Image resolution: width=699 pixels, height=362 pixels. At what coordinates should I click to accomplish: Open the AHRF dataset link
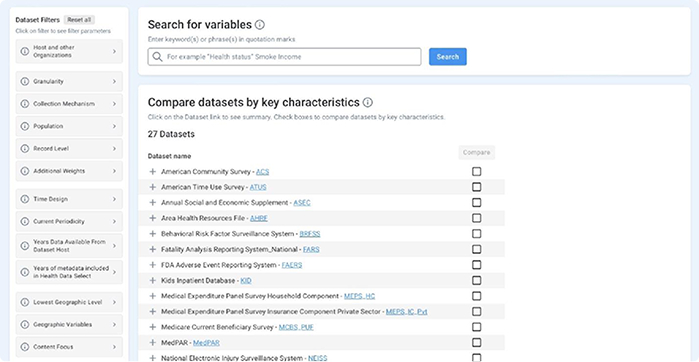(x=259, y=218)
